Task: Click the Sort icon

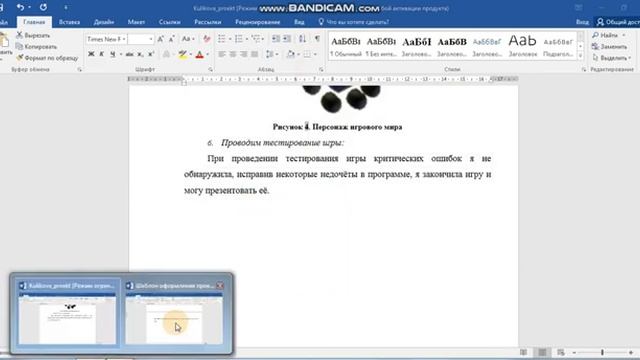Action: 302,39
